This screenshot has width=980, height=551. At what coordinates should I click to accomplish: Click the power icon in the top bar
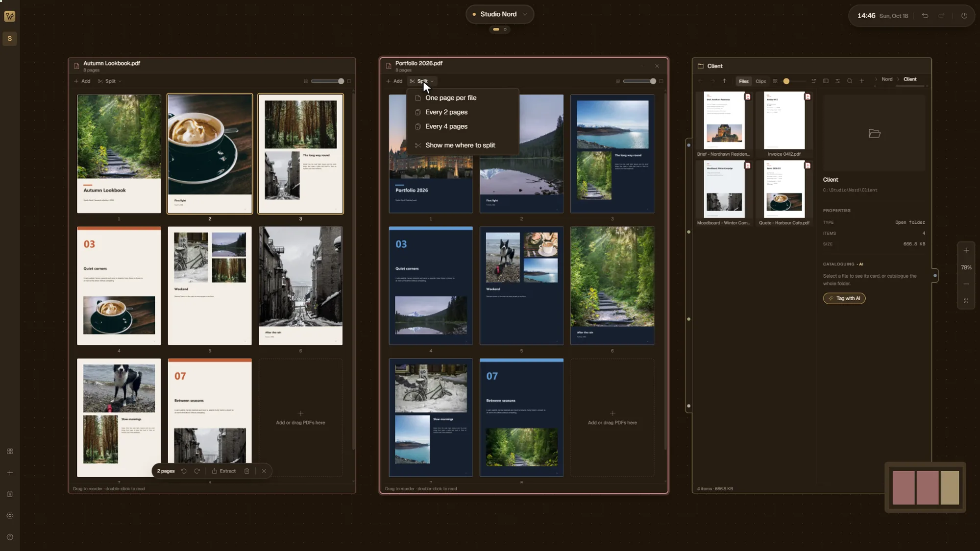tap(964, 16)
